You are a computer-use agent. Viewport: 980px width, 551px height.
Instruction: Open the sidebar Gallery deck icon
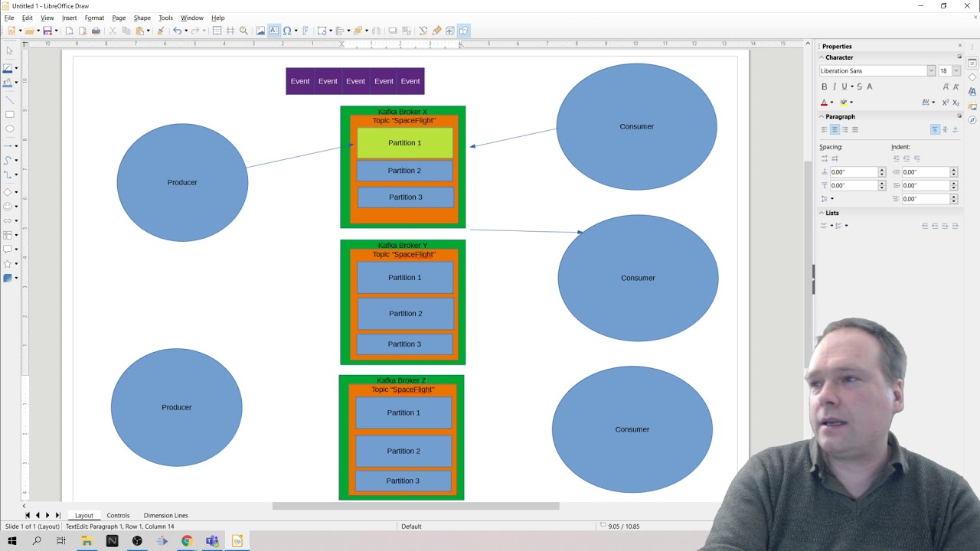(x=972, y=106)
